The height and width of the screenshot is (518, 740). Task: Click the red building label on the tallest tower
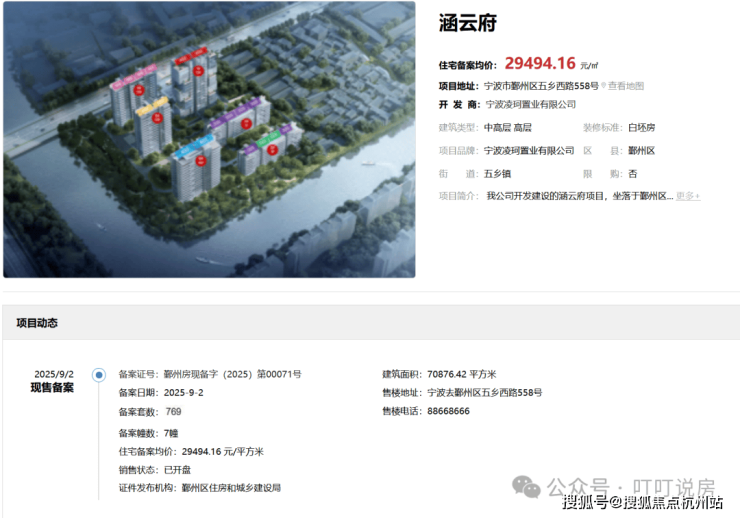click(191, 55)
